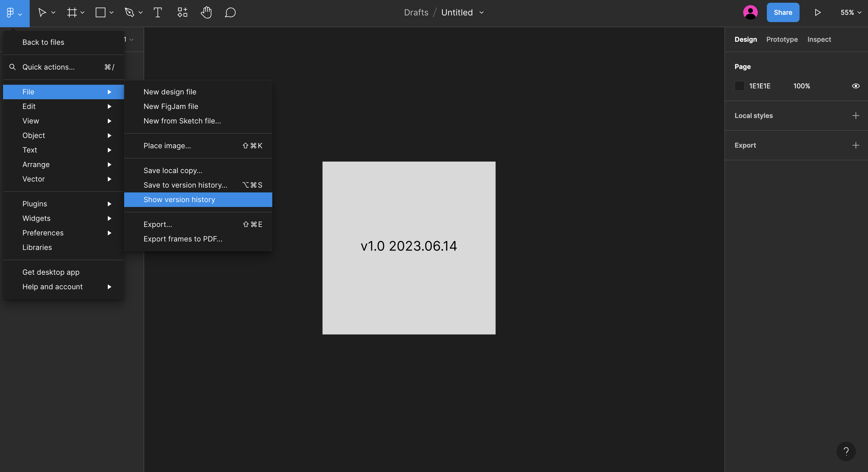Image resolution: width=868 pixels, height=472 pixels.
Task: Add an export setting
Action: click(856, 145)
